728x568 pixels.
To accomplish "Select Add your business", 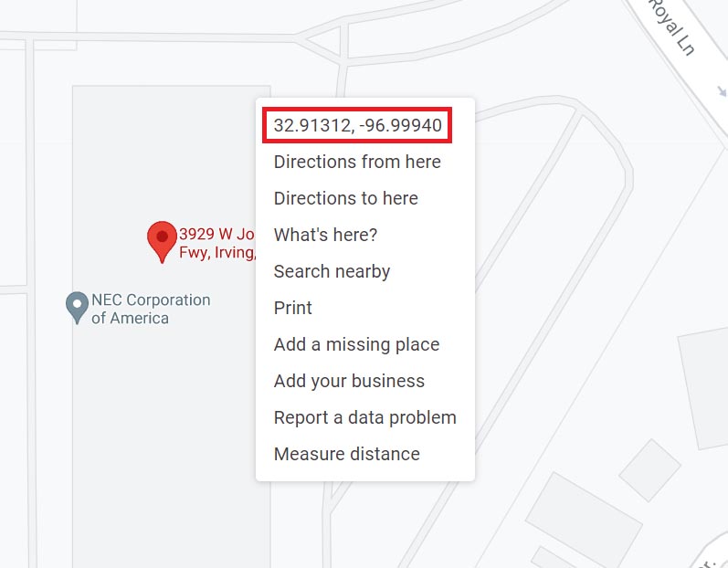I will (349, 381).
